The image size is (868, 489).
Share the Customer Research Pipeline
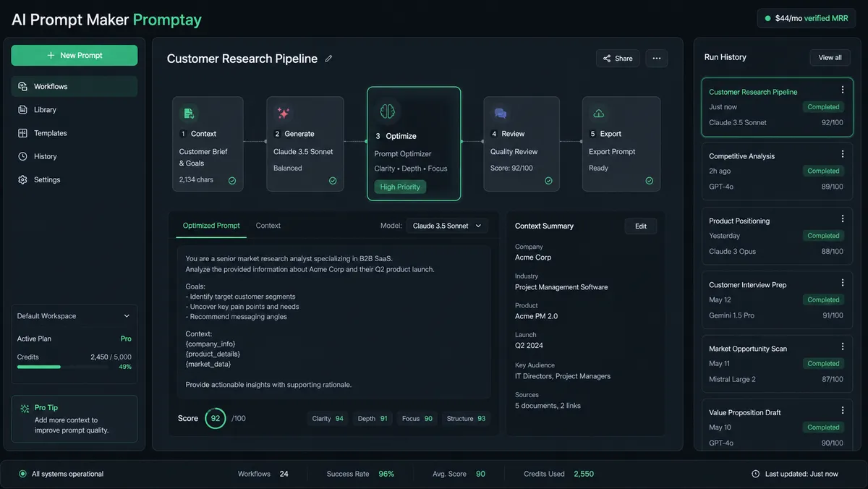[x=618, y=59]
